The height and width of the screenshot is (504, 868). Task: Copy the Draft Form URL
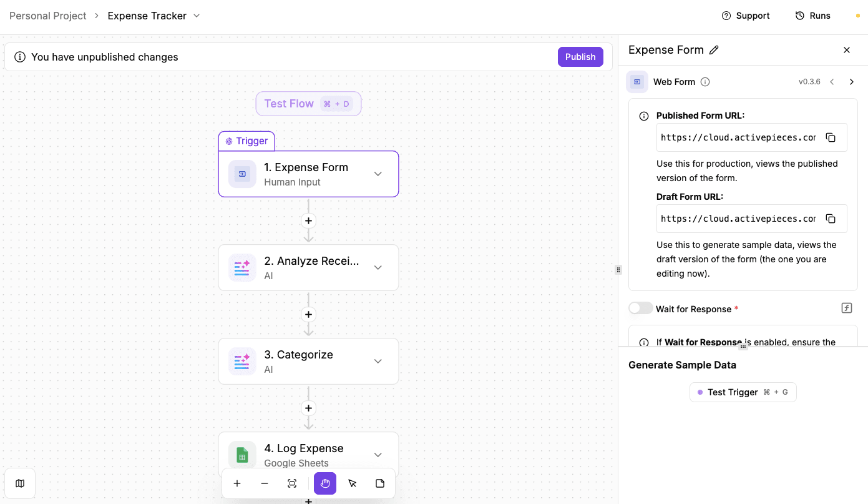pos(831,218)
